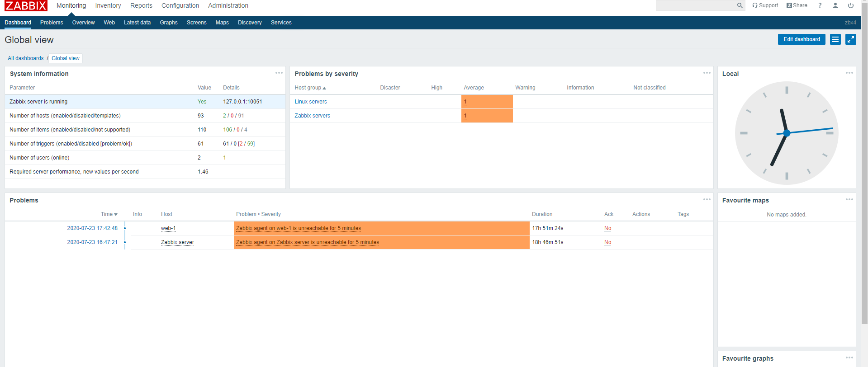Open the Zabbix server host menu

(x=177, y=242)
